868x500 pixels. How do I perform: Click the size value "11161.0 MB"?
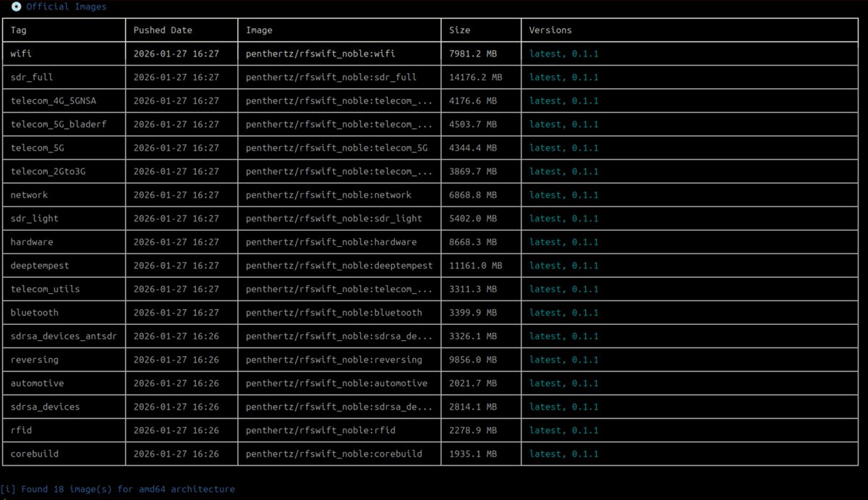point(475,266)
